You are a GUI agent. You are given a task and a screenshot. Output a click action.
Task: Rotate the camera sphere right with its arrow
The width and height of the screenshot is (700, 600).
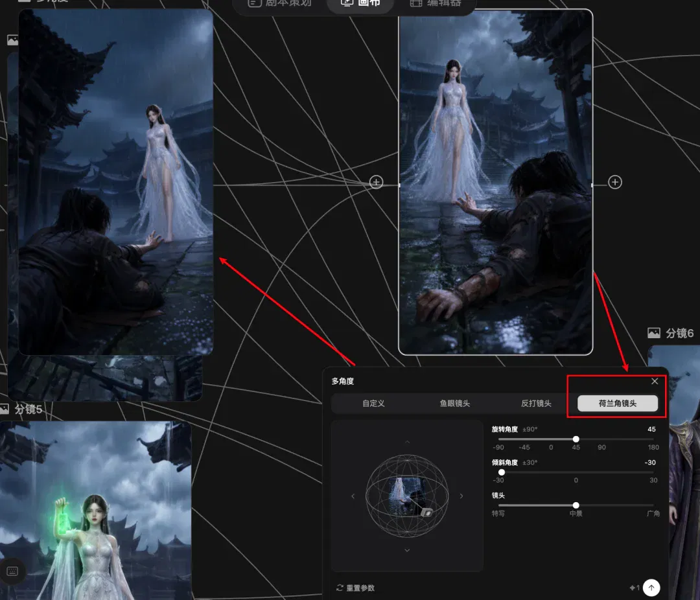coord(461,496)
